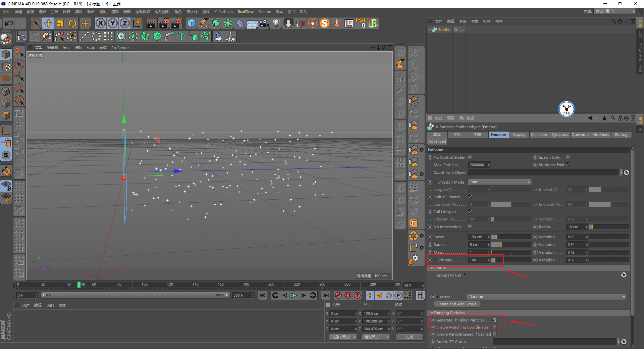Click the Emitter object icon in Object Manager
The width and height of the screenshot is (644, 349).
point(435,30)
